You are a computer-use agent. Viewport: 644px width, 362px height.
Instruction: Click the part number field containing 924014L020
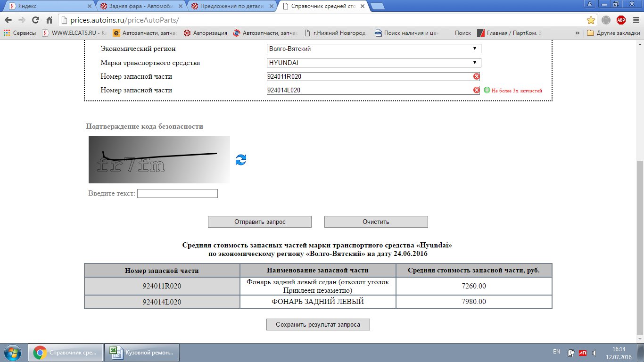(373, 90)
